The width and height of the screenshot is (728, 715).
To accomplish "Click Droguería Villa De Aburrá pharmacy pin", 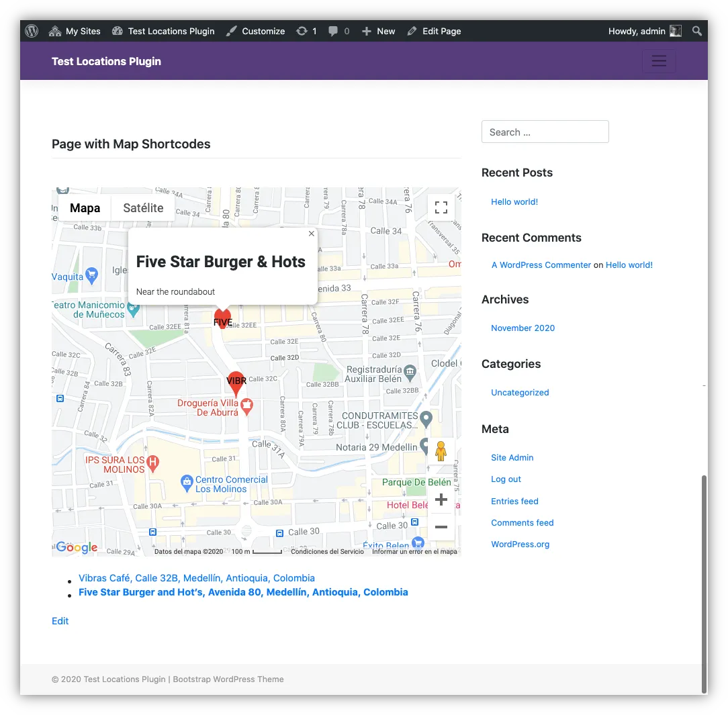I will [247, 406].
